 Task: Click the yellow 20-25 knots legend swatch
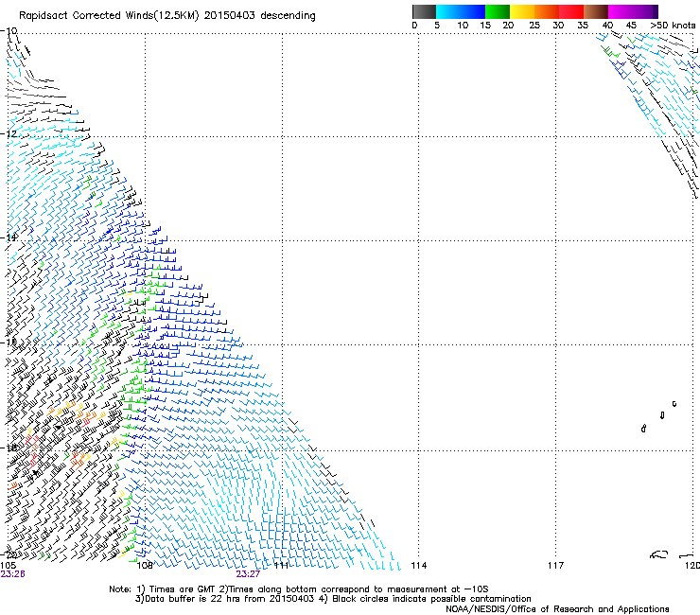point(522,11)
